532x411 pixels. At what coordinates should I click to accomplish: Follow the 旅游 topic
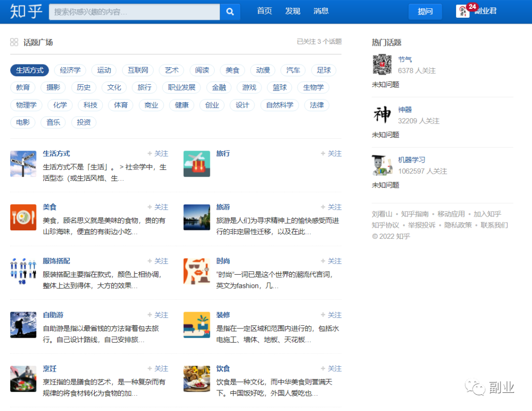coord(331,207)
